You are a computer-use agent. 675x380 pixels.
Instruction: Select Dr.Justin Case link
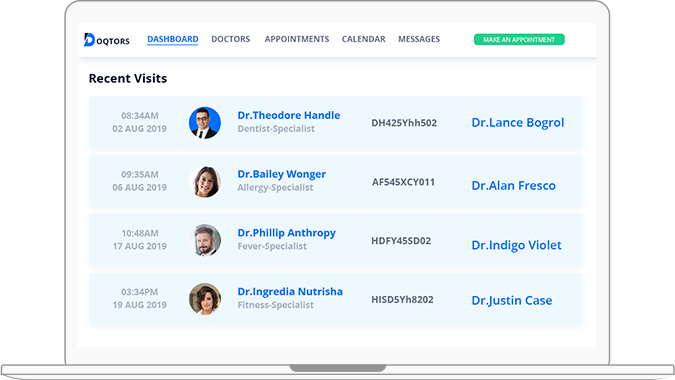[512, 300]
